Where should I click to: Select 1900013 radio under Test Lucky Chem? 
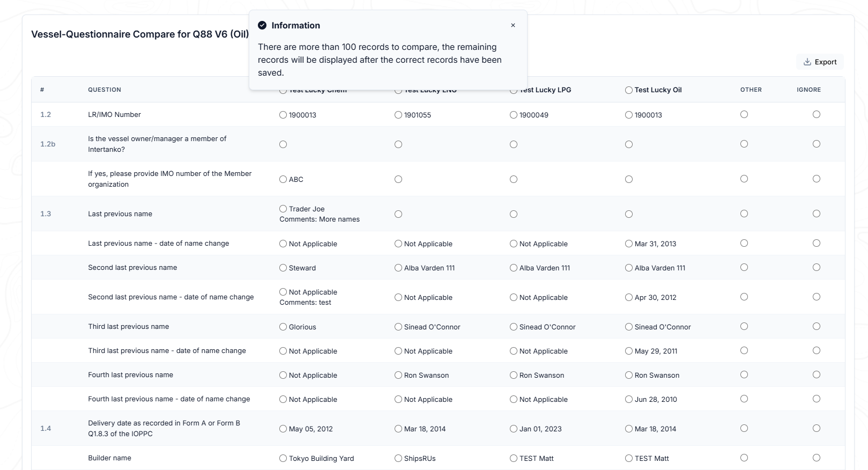[x=283, y=115]
